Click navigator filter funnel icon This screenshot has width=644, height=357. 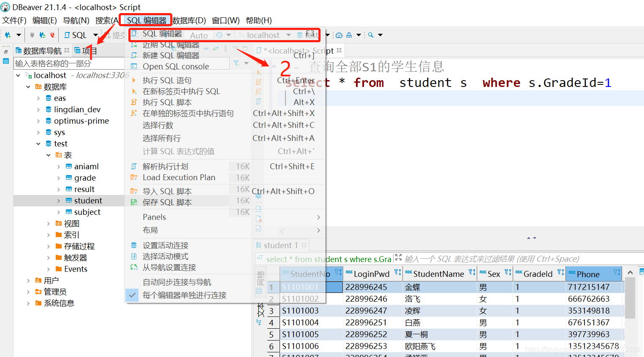(x=236, y=63)
